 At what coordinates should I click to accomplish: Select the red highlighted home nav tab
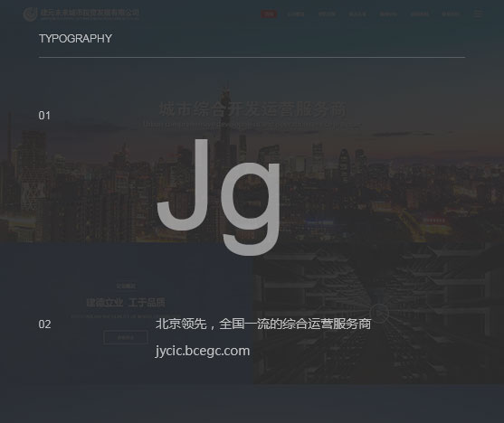coord(269,14)
